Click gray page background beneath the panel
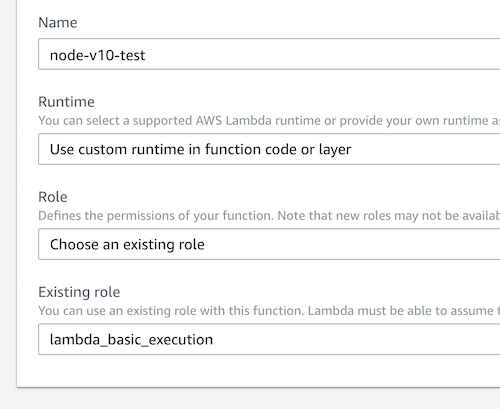Screen dimensions: 500x409 (250, 399)
